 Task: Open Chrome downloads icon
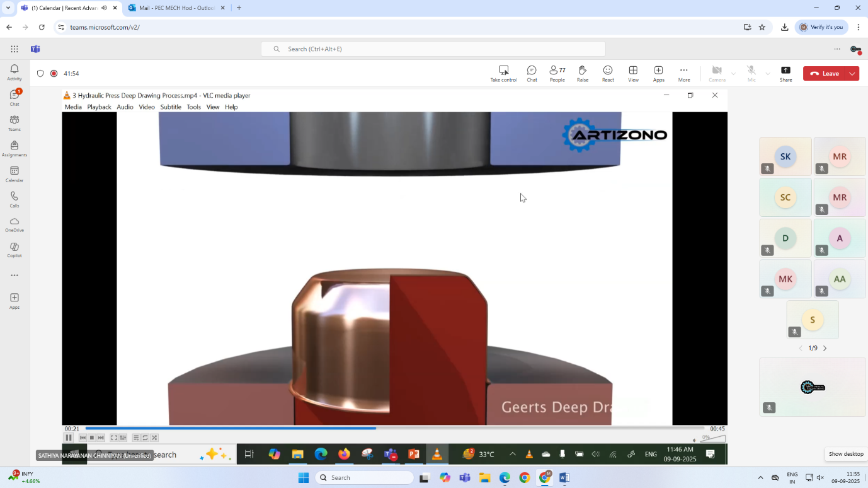[x=784, y=27]
